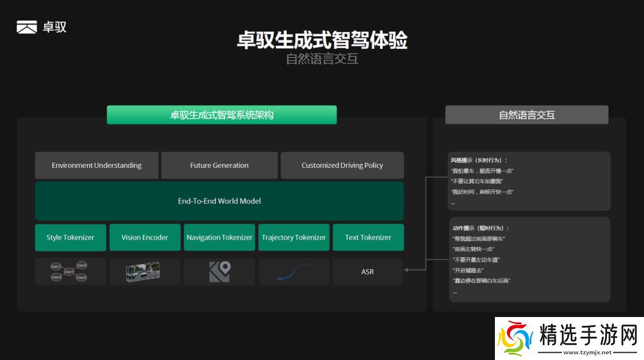Click the Trajectory Tokenizer block
This screenshot has width=644, height=360.
tap(294, 238)
